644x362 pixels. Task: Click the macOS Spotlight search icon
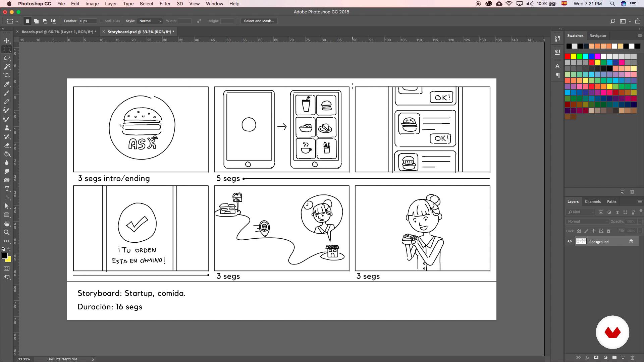612,4
